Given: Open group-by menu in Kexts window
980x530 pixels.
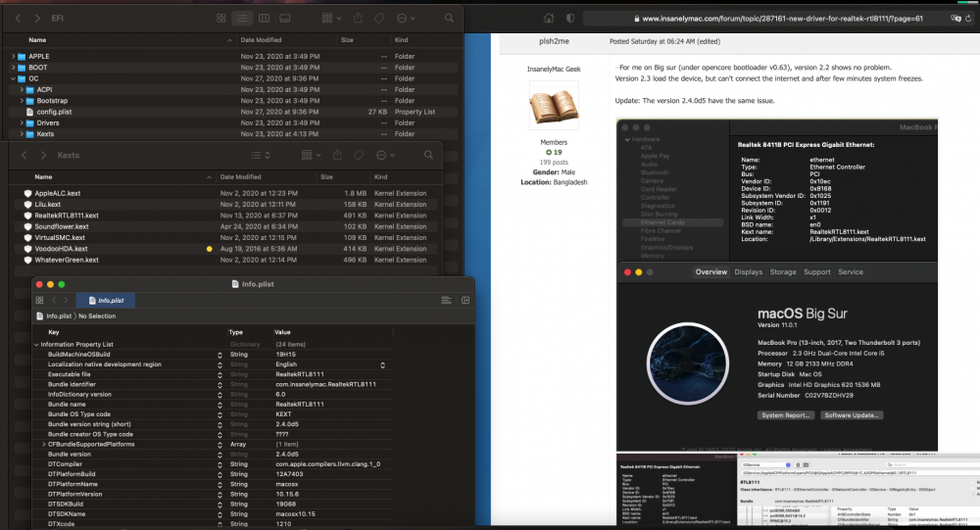Looking at the screenshot, I should pyautogui.click(x=312, y=155).
